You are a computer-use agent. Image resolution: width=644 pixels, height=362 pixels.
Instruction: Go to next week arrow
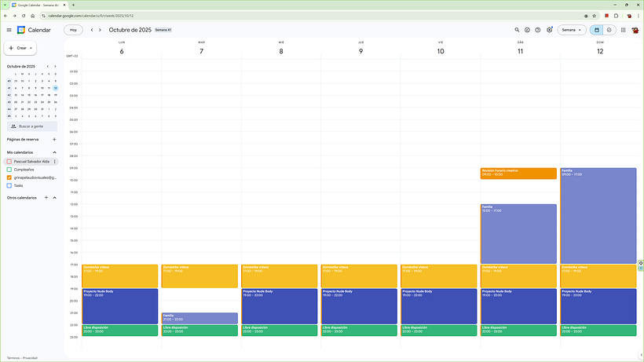point(101,30)
